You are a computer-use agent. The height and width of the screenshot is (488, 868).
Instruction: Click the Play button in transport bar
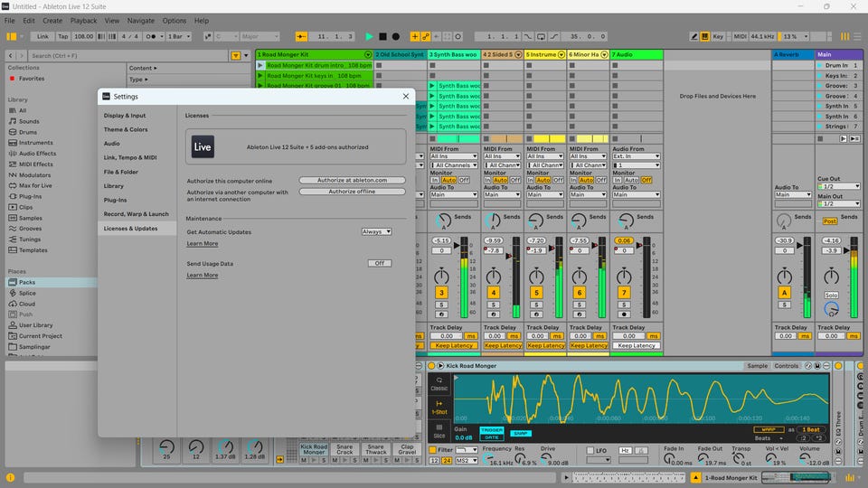pyautogui.click(x=369, y=36)
